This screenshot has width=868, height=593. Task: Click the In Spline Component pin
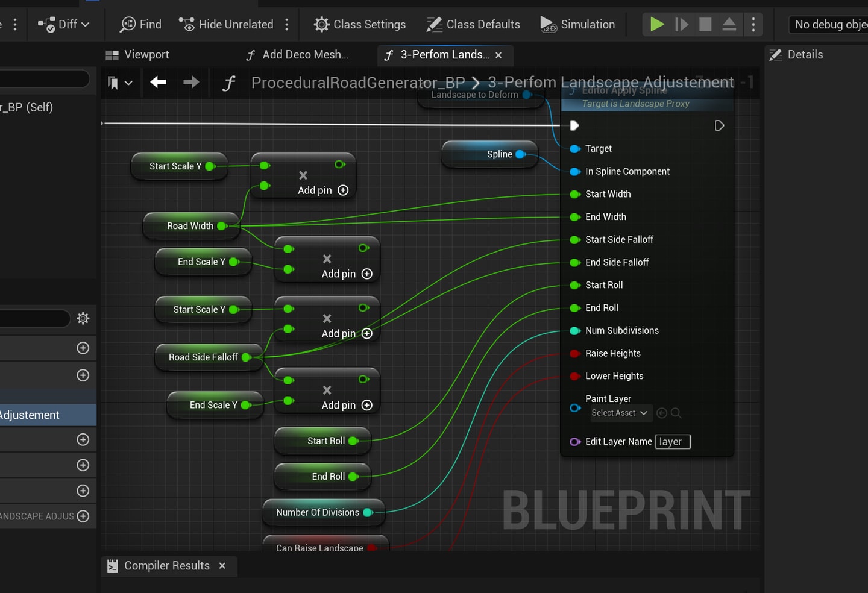pyautogui.click(x=575, y=172)
